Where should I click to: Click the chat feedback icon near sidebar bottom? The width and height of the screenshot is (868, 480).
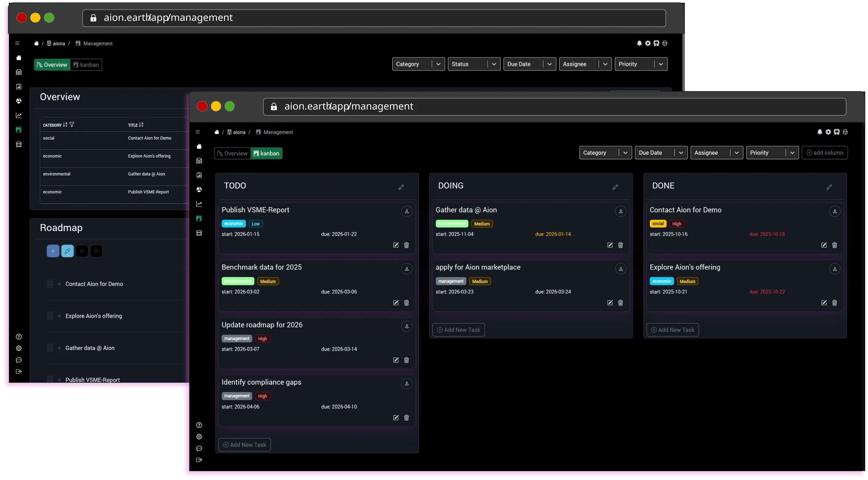[199, 448]
